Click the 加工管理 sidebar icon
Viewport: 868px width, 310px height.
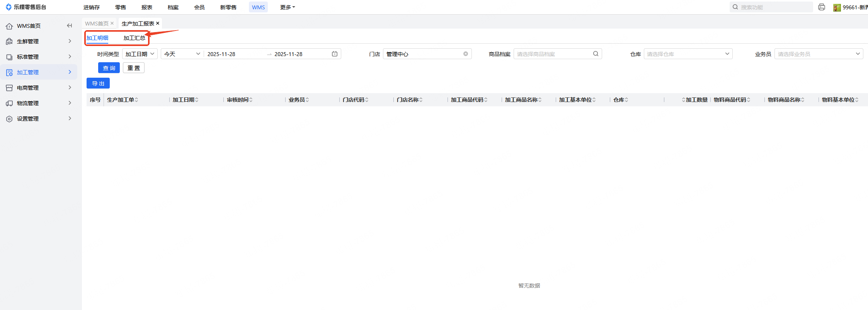coord(9,72)
